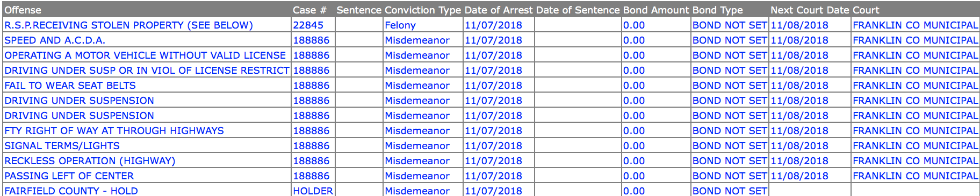Click the Case # column header
980x196 pixels.
pyautogui.click(x=309, y=10)
